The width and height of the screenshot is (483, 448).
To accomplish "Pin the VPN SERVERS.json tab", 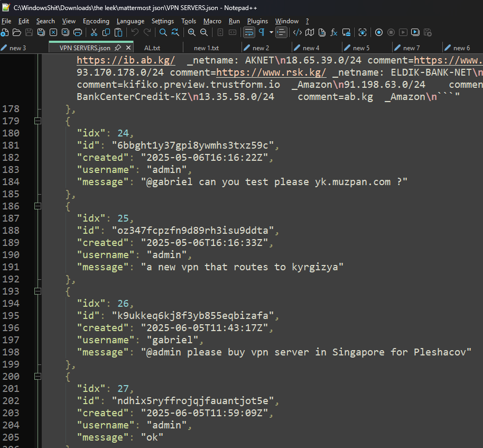I will coord(118,48).
